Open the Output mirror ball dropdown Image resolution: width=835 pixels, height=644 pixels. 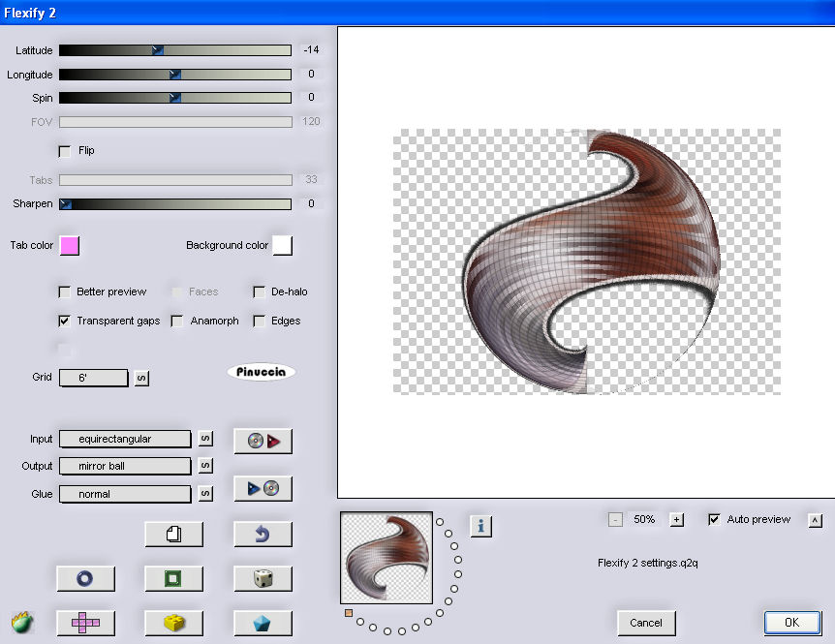pyautogui.click(x=125, y=466)
